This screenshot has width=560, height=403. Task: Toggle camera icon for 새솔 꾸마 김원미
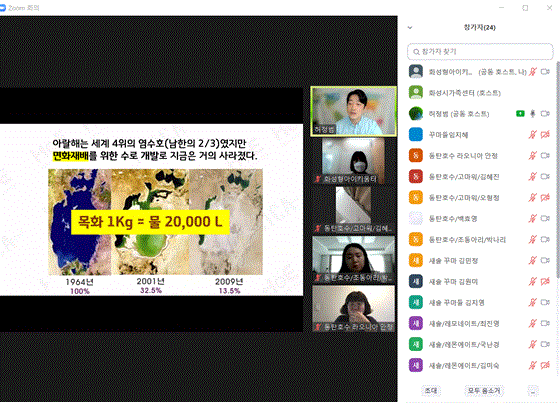point(545,282)
